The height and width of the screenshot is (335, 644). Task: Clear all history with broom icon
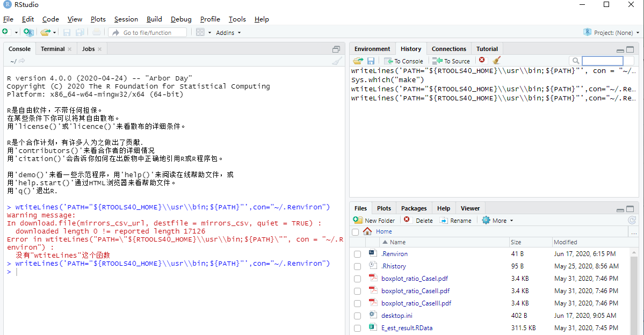496,60
